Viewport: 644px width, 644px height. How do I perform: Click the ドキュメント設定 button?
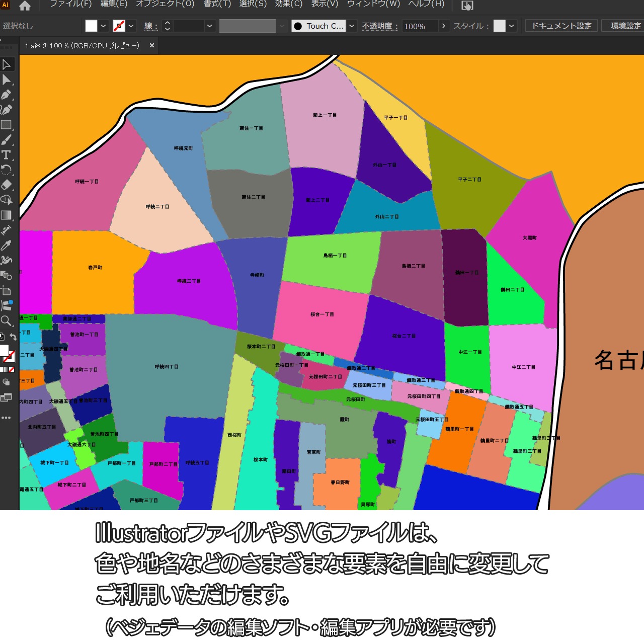(561, 26)
